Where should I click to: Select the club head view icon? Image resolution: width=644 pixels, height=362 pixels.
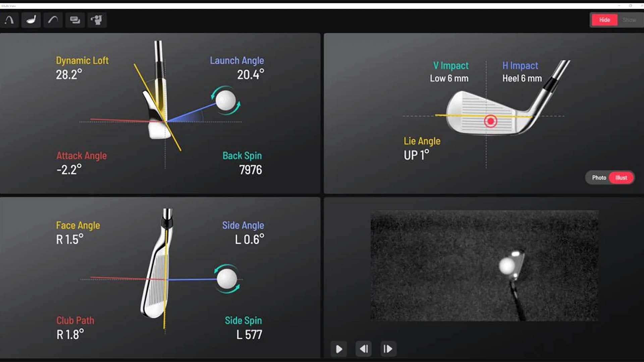click(31, 20)
